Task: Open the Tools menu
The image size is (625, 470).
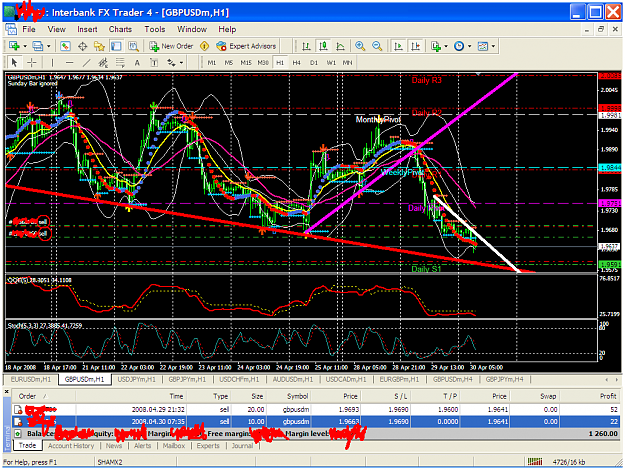Action: 155,29
